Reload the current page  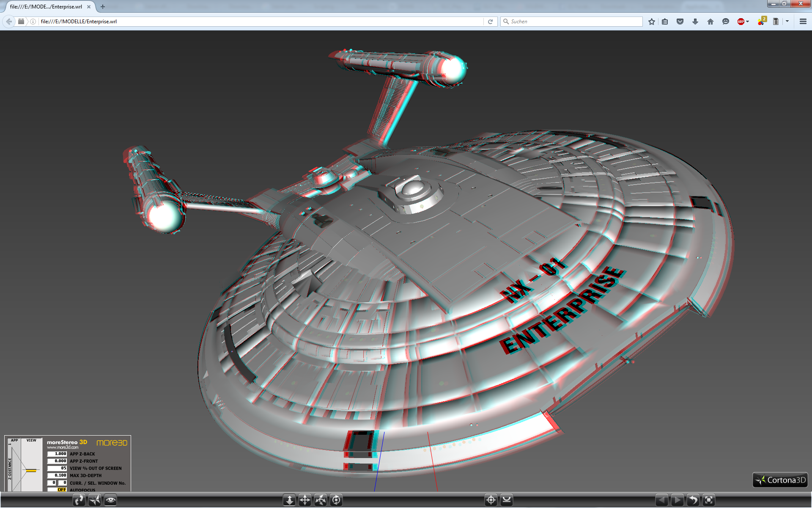491,22
